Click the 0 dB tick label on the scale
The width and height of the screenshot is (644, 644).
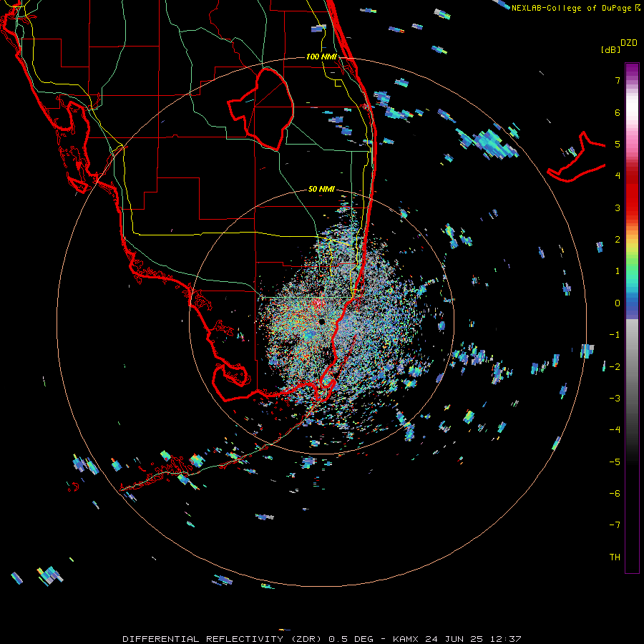click(x=618, y=303)
